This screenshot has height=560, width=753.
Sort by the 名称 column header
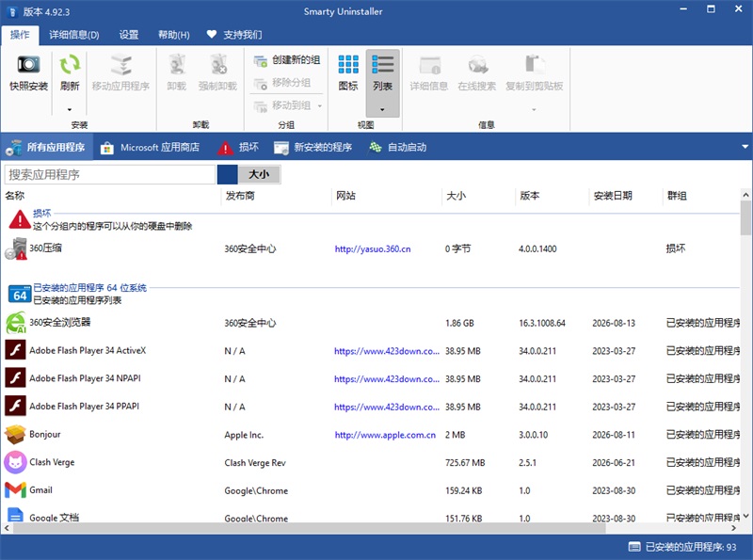[x=15, y=196]
